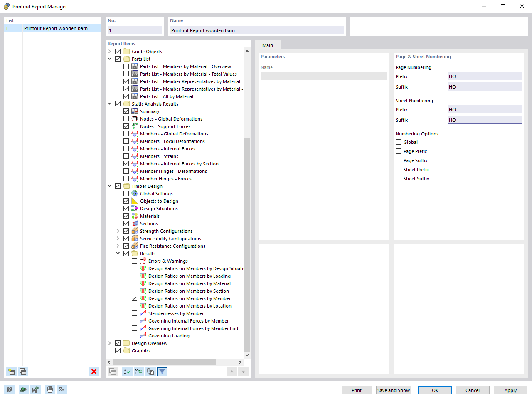Viewport: 532px width, 399px height.
Task: Expand the Strength Configurations node
Action: pos(118,231)
